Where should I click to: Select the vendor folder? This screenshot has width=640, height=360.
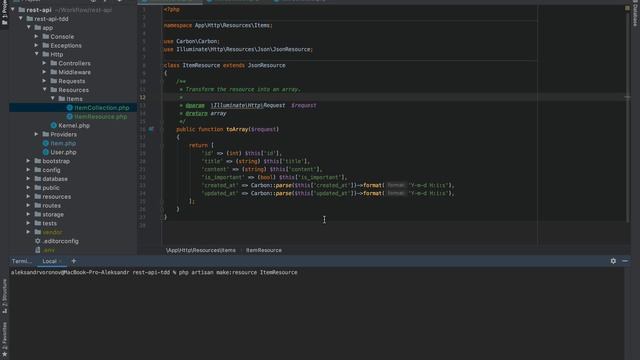pyautogui.click(x=52, y=232)
